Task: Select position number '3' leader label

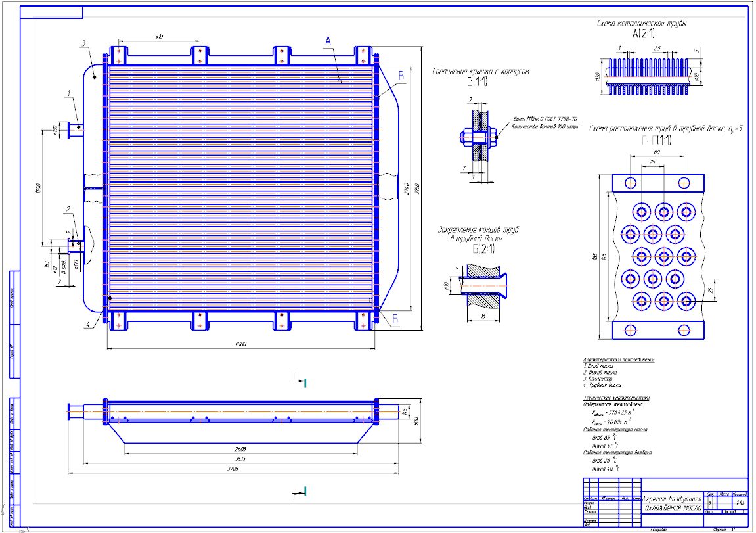Action: 84,43
